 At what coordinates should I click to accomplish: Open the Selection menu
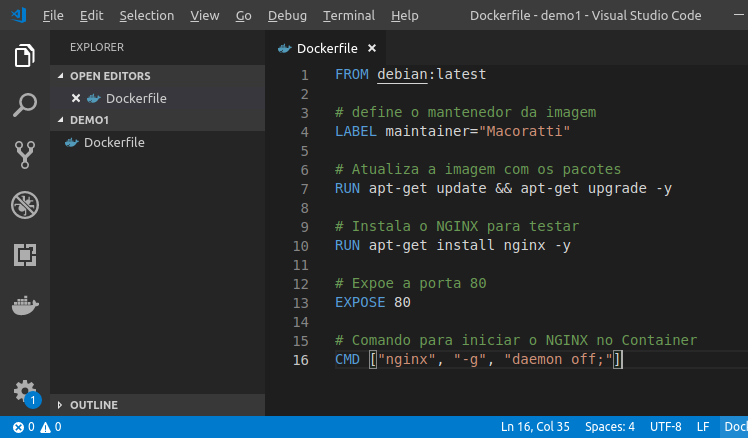(146, 16)
